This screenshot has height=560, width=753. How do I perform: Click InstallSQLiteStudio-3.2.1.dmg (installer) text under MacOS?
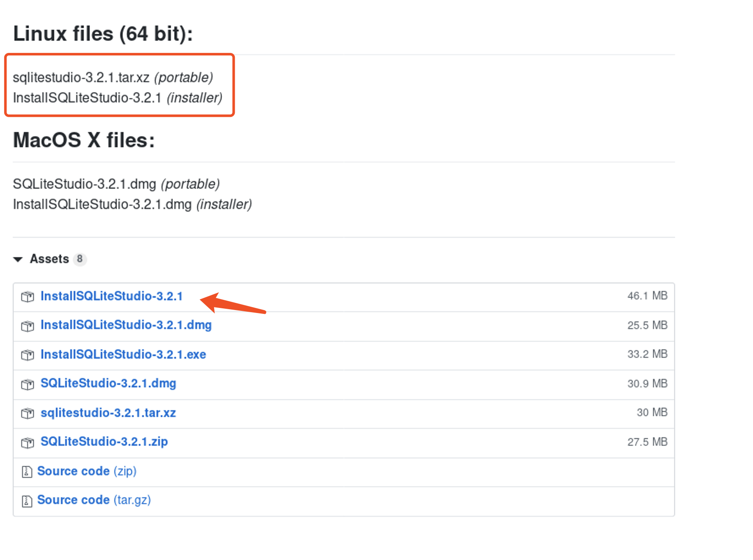pos(132,204)
